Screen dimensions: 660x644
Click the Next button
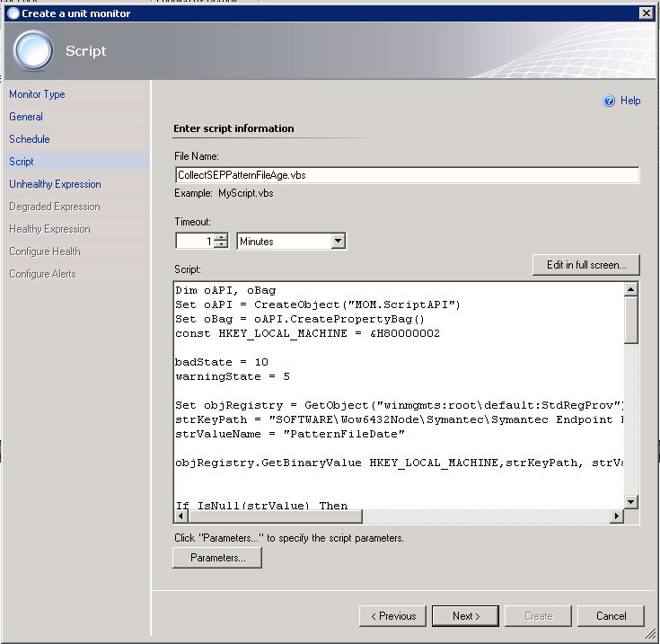point(465,616)
